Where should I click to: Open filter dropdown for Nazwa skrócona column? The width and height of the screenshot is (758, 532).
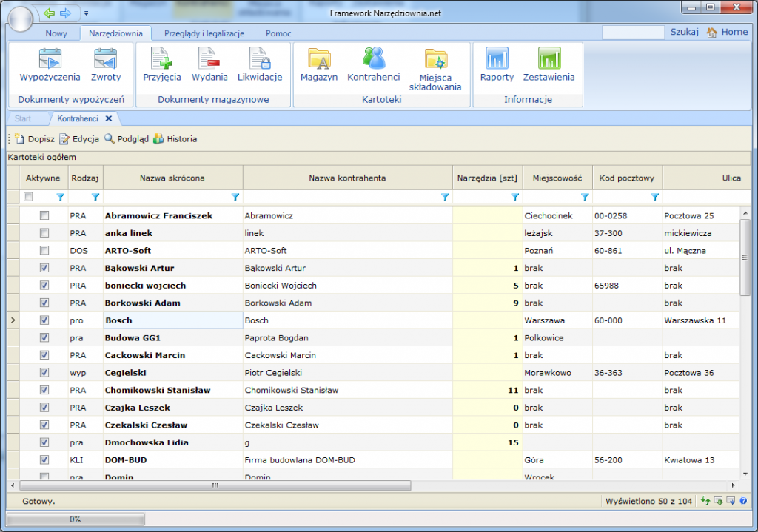pos(235,197)
